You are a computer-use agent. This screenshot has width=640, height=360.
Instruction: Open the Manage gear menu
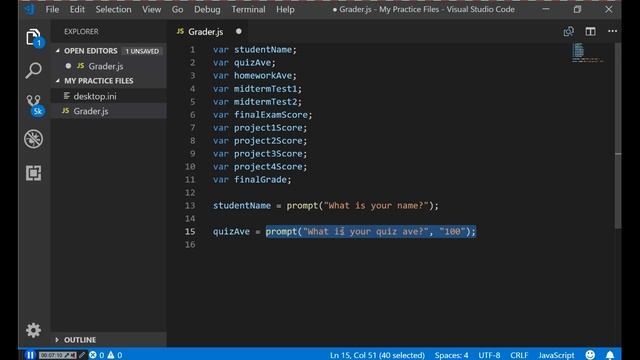(x=33, y=330)
